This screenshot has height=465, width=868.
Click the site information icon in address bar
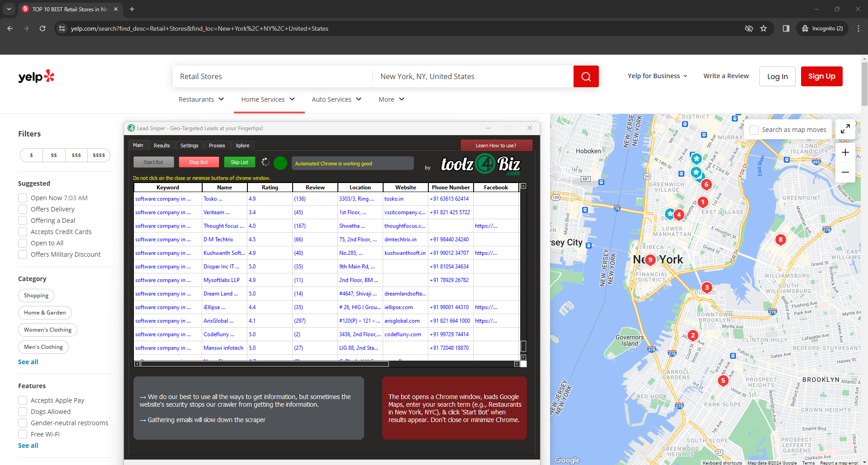[62, 28]
